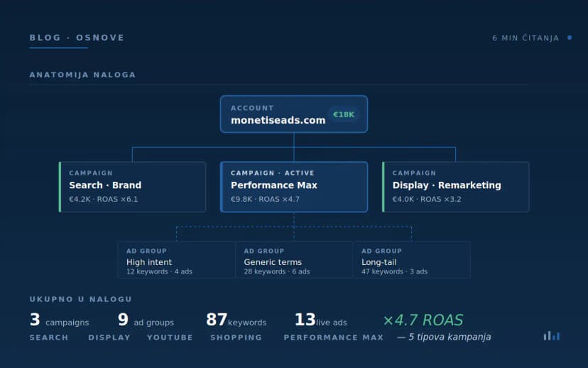The width and height of the screenshot is (588, 368).
Task: Select the monetiseads.com account card
Action: [x=293, y=114]
